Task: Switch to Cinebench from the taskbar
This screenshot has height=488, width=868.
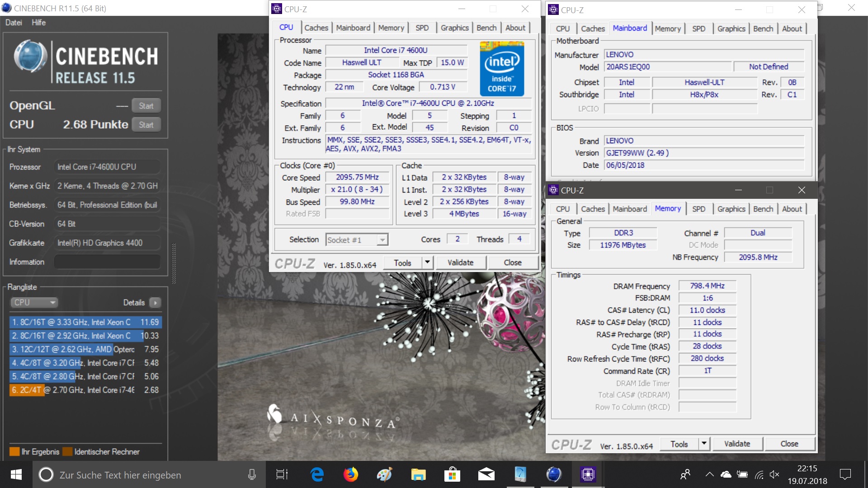Action: pyautogui.click(x=554, y=474)
